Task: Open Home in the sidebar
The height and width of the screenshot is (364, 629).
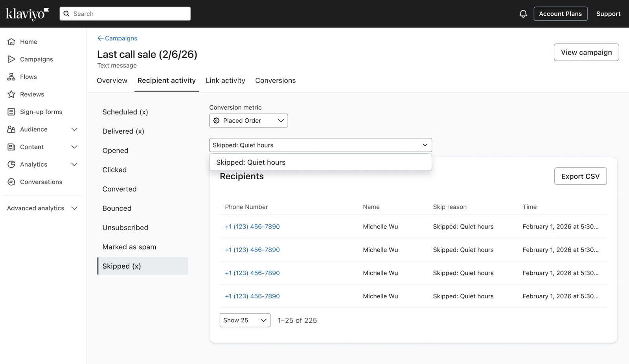Action: click(29, 42)
